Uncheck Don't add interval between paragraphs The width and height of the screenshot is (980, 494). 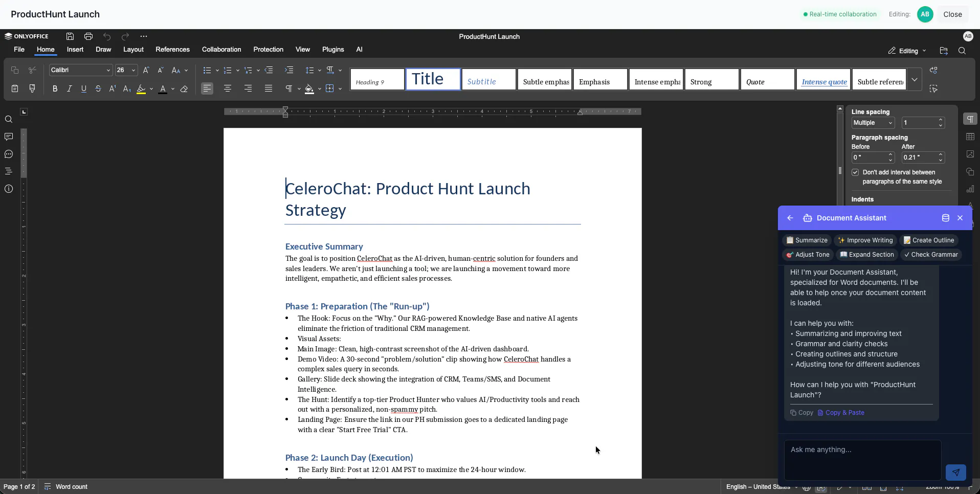pos(855,172)
